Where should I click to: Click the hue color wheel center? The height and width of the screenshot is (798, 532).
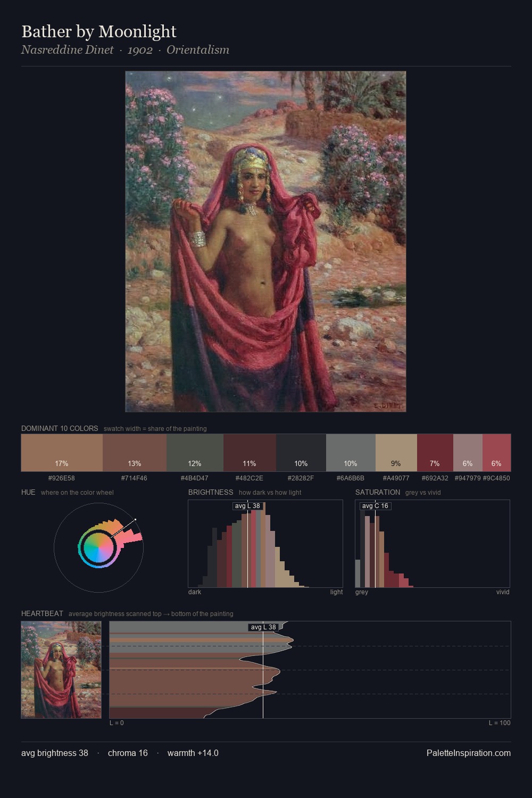point(98,547)
